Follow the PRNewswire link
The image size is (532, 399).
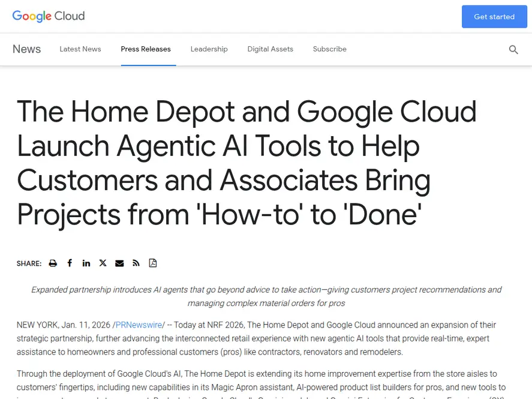click(x=139, y=325)
